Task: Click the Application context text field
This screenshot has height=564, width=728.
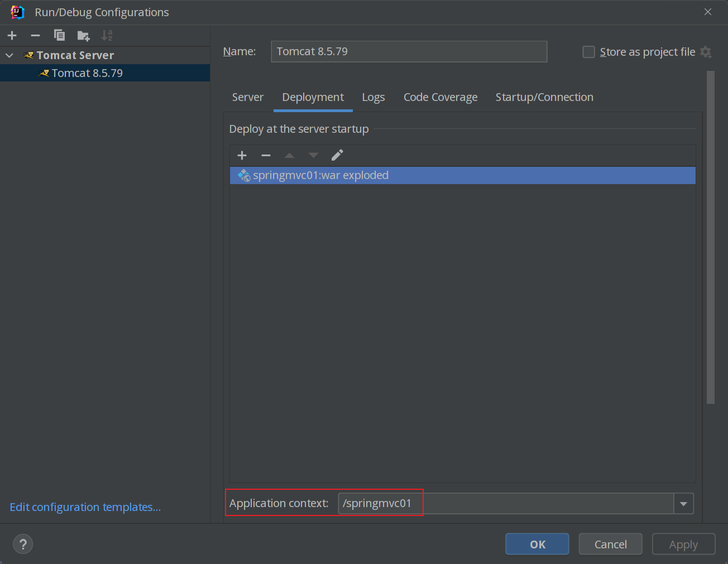Action: pyautogui.click(x=506, y=504)
